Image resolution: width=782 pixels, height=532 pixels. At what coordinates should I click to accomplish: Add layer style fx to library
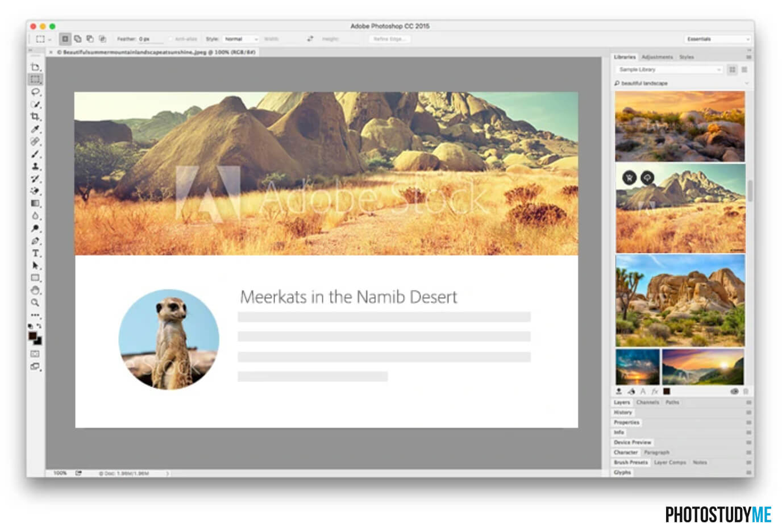655,392
